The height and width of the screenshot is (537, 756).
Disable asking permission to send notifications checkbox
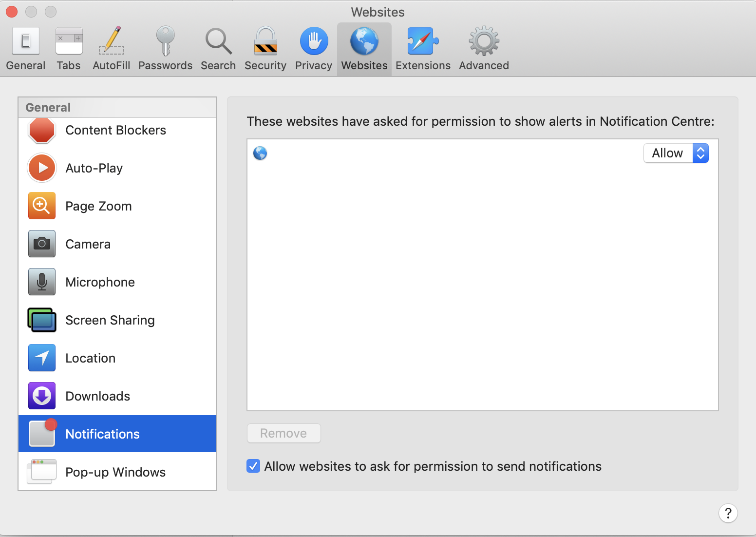click(x=253, y=466)
